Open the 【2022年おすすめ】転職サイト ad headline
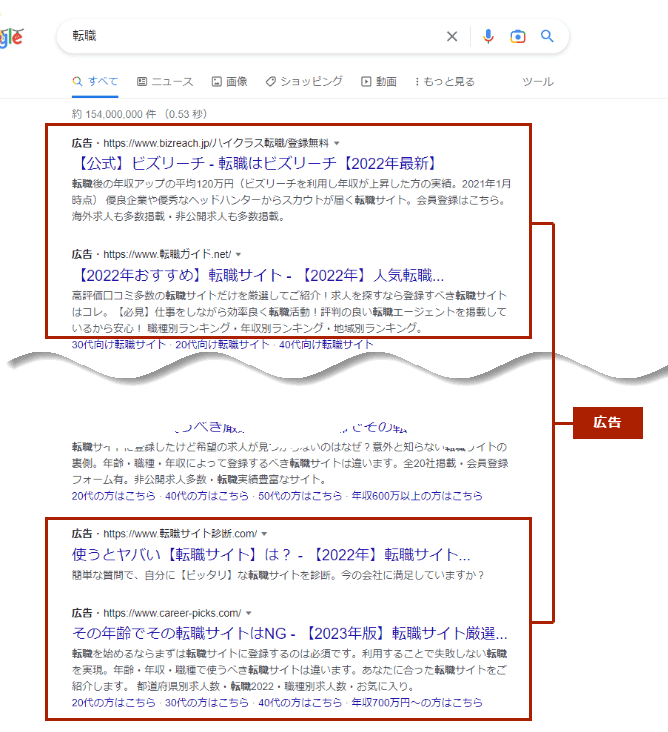Screen dimensions: 668x732 coord(258,275)
